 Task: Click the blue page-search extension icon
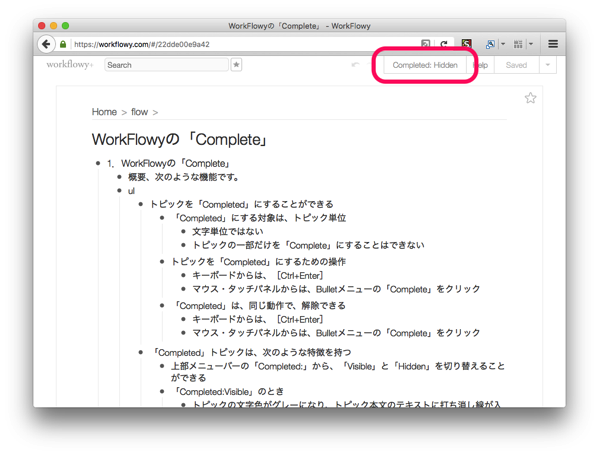coord(490,44)
